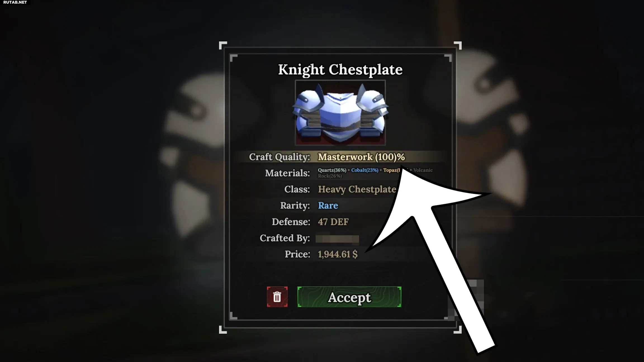Viewport: 644px width, 362px height.
Task: Click the Craft Quality label
Action: click(x=280, y=157)
